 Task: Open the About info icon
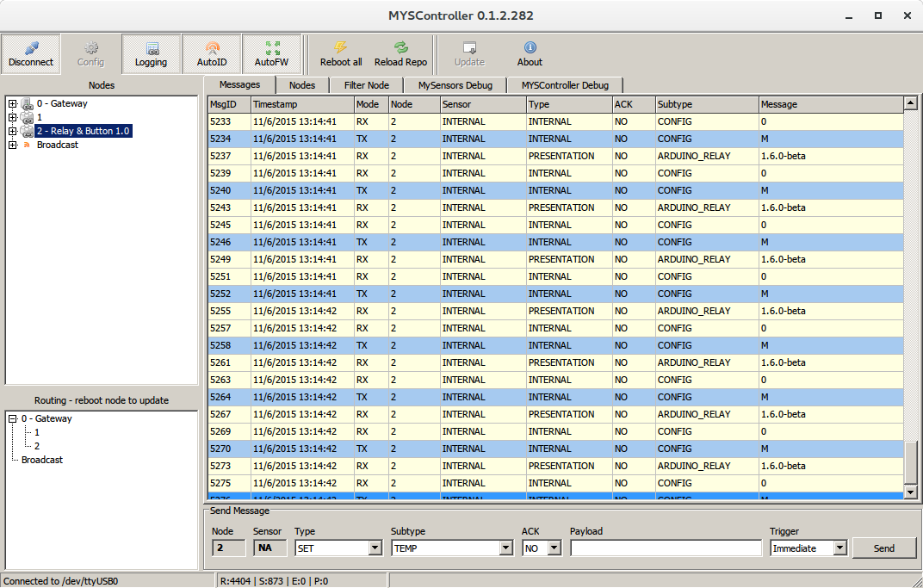530,47
